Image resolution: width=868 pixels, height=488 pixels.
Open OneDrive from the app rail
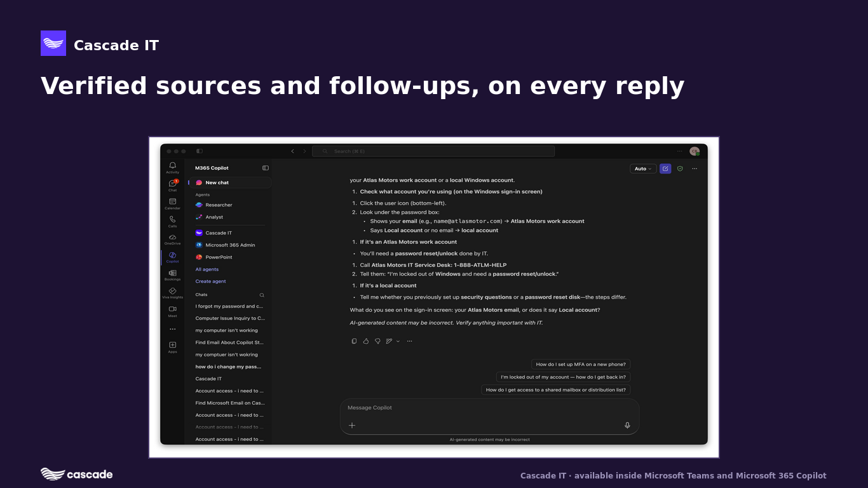click(172, 239)
